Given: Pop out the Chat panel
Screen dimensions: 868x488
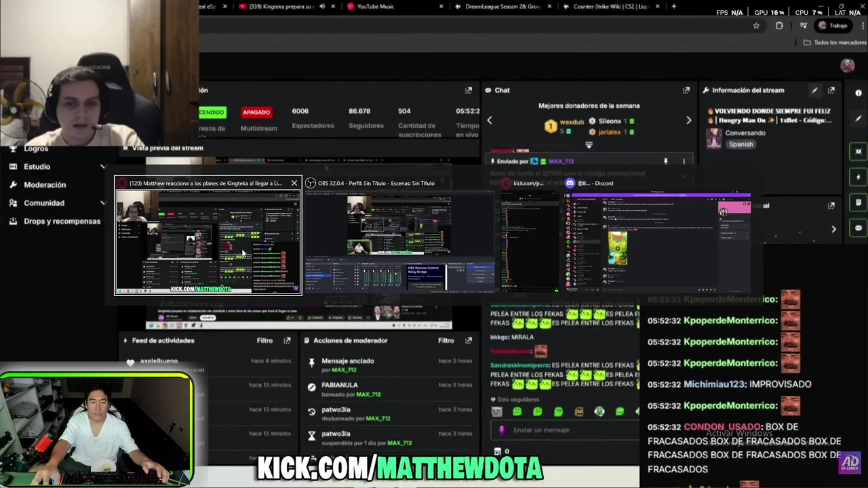Looking at the screenshot, I should click(686, 90).
